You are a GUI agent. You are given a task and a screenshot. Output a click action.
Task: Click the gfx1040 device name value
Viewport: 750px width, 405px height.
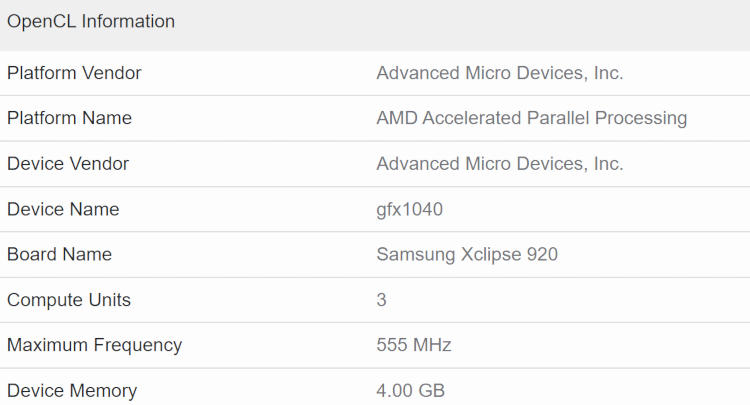pos(410,210)
